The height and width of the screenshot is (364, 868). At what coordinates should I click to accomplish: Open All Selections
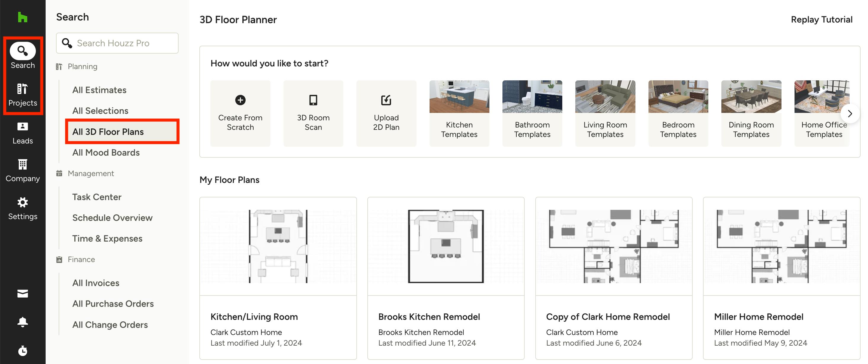[100, 111]
